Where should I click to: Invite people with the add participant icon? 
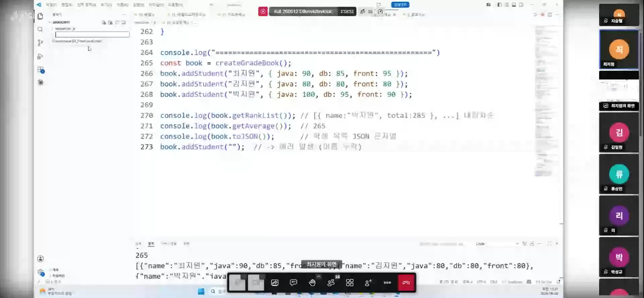pyautogui.click(x=368, y=283)
